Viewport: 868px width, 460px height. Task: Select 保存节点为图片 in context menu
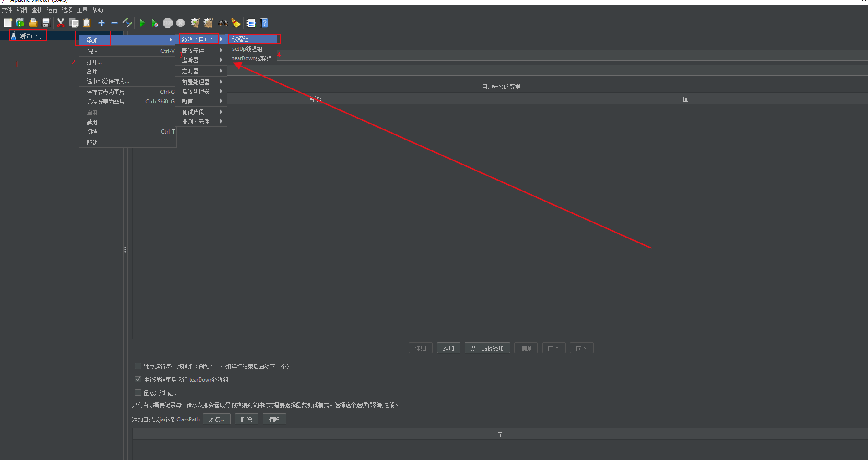click(128, 92)
